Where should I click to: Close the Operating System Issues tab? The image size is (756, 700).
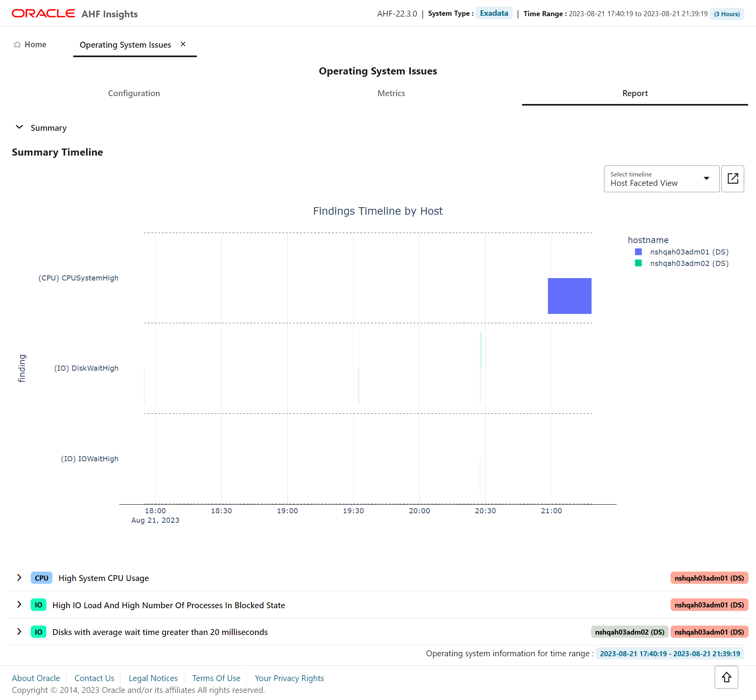point(183,44)
